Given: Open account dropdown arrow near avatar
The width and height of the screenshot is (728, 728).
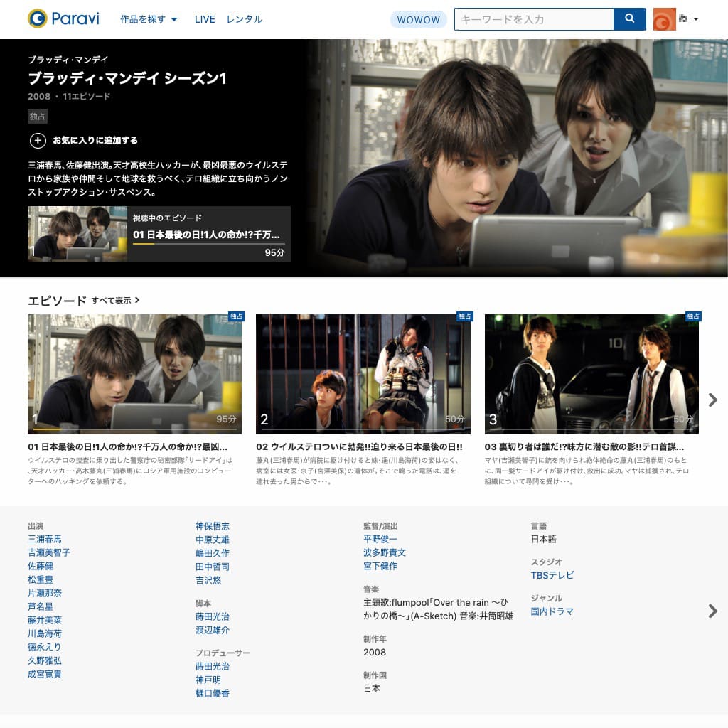Looking at the screenshot, I should [695, 19].
